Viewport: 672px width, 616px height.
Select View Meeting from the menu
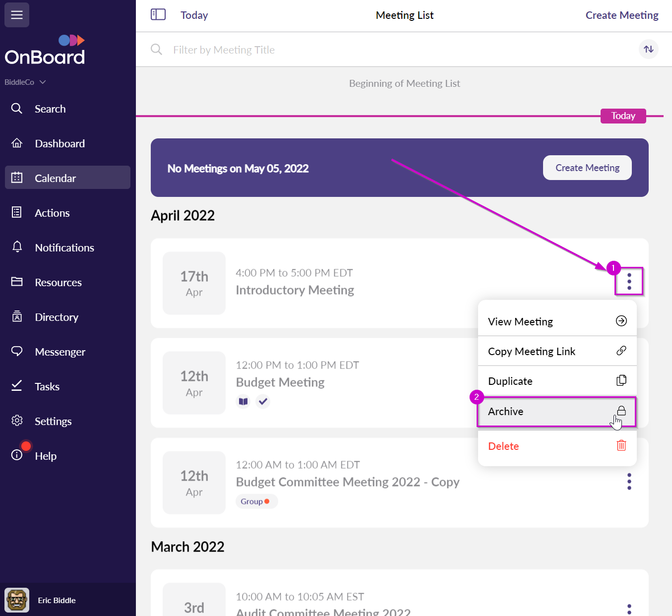(x=557, y=321)
